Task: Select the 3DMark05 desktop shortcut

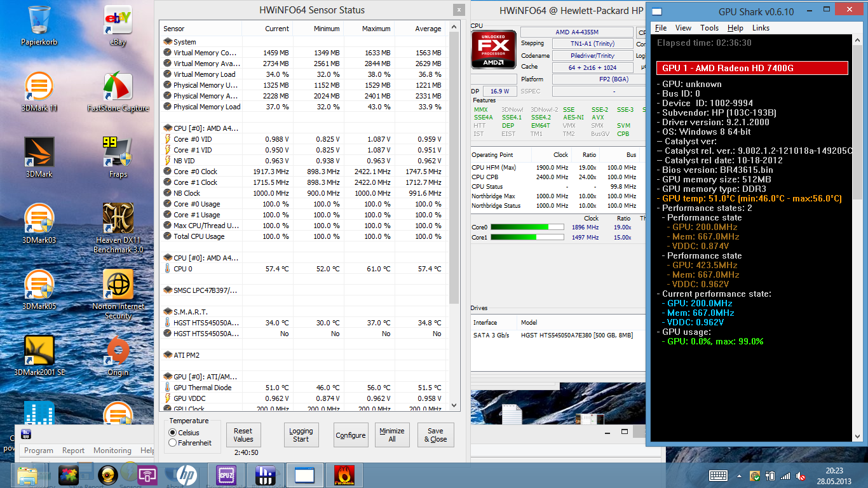Action: click(x=39, y=289)
